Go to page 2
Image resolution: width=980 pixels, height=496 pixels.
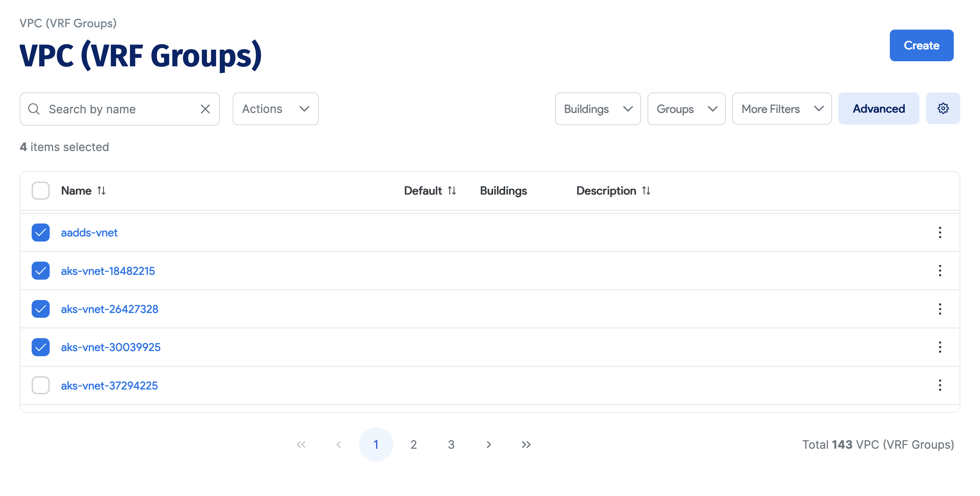coord(413,444)
